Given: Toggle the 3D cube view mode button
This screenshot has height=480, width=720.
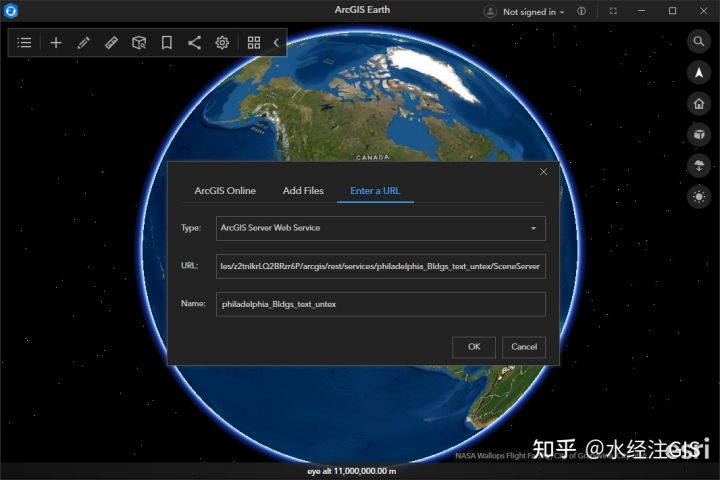Looking at the screenshot, I should coord(699,135).
